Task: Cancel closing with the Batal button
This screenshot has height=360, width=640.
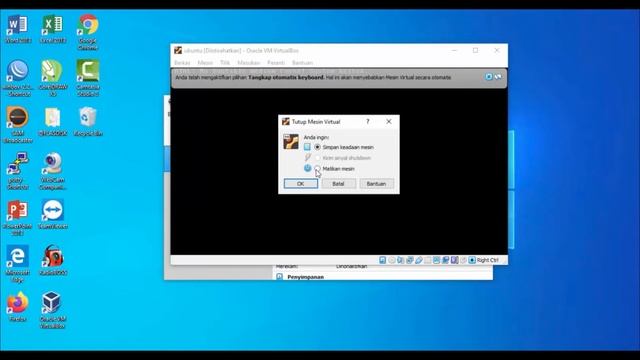Action: (x=338, y=184)
